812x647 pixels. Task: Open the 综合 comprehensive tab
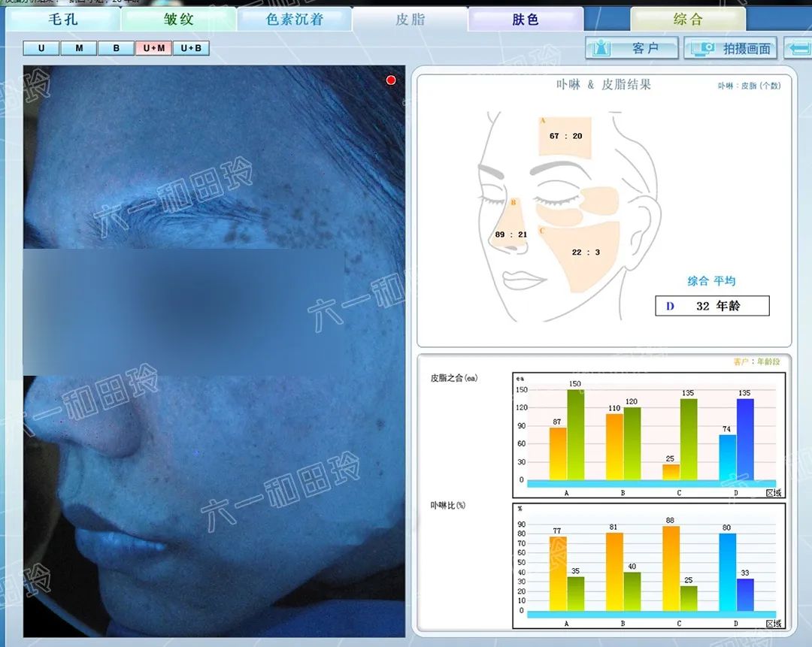pos(689,18)
